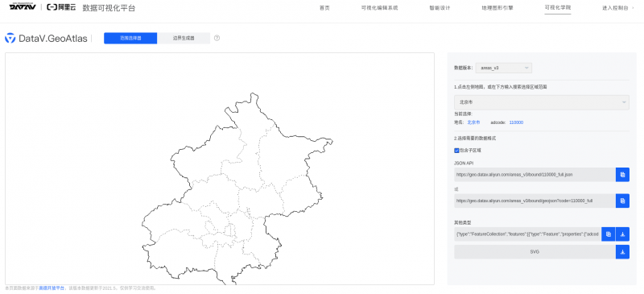Go to 地理图形引擎 in navigation
The width and height of the screenshot is (644, 294).
pyautogui.click(x=497, y=8)
